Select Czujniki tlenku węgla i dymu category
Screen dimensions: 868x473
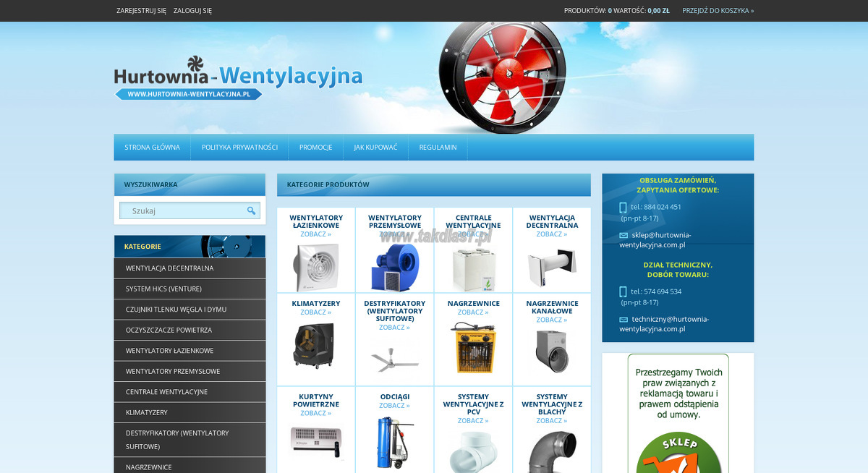190,310
